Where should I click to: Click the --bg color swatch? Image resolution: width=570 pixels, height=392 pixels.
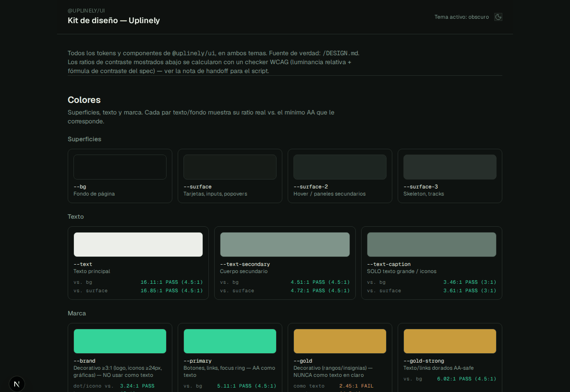point(120,167)
